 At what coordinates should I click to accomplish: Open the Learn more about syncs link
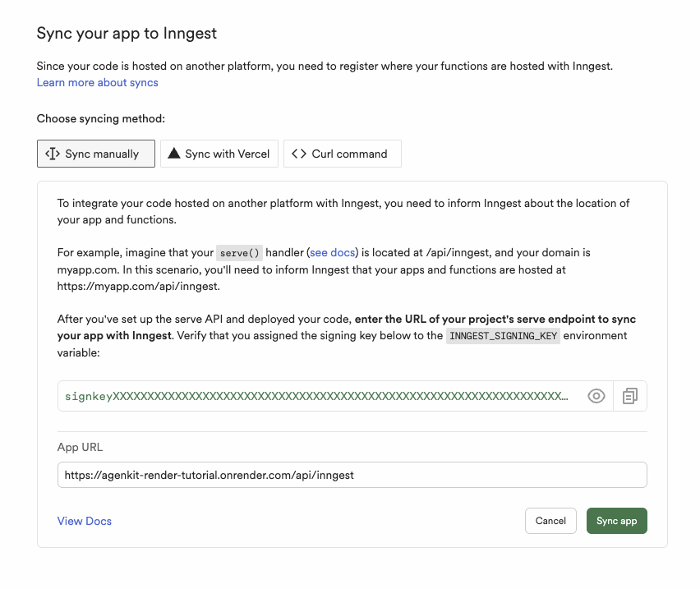pos(97,82)
